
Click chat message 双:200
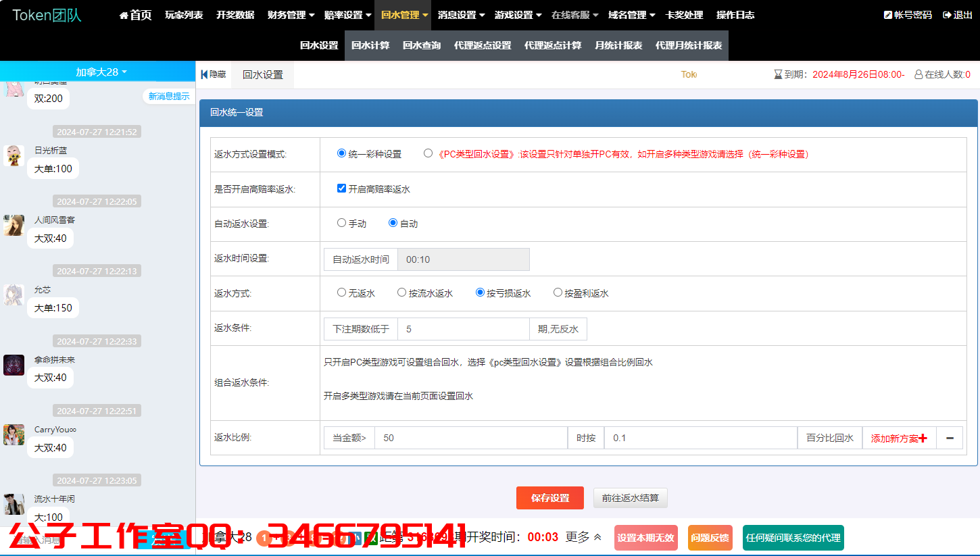(x=49, y=99)
